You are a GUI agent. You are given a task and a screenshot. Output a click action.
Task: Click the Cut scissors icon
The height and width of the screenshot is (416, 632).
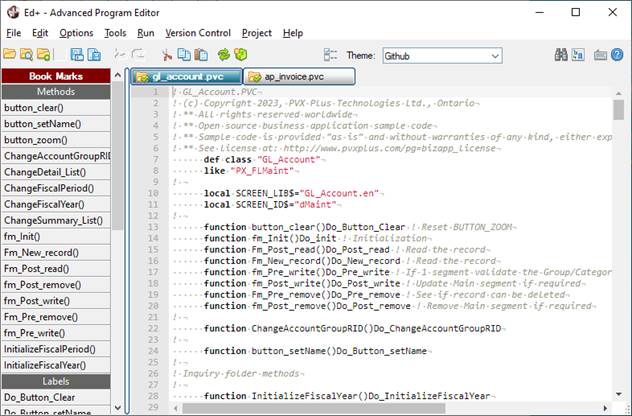pyautogui.click(x=166, y=55)
